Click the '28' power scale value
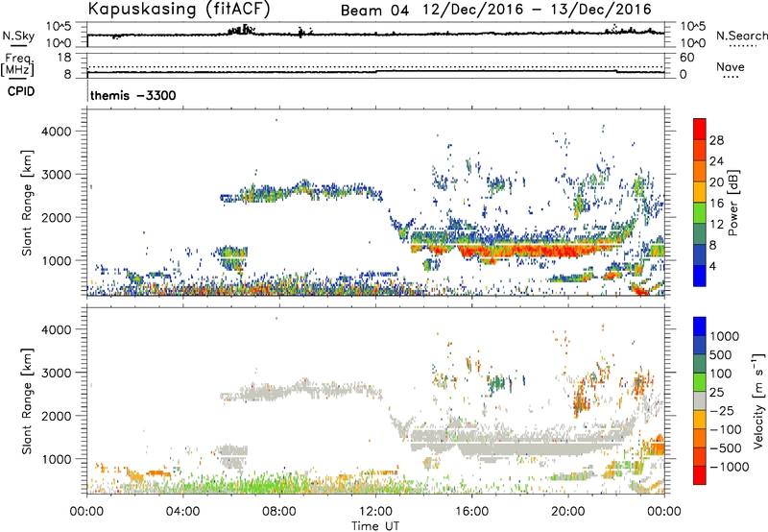768x532 pixels. pos(716,140)
